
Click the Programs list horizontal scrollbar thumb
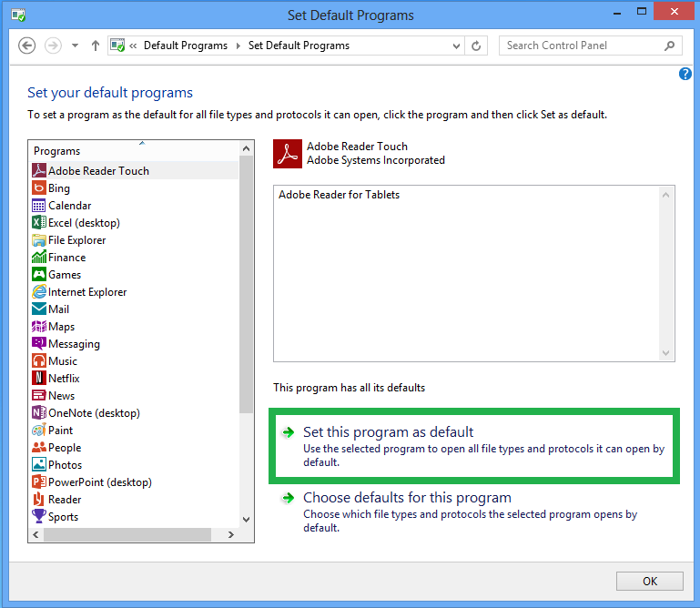coord(127,535)
